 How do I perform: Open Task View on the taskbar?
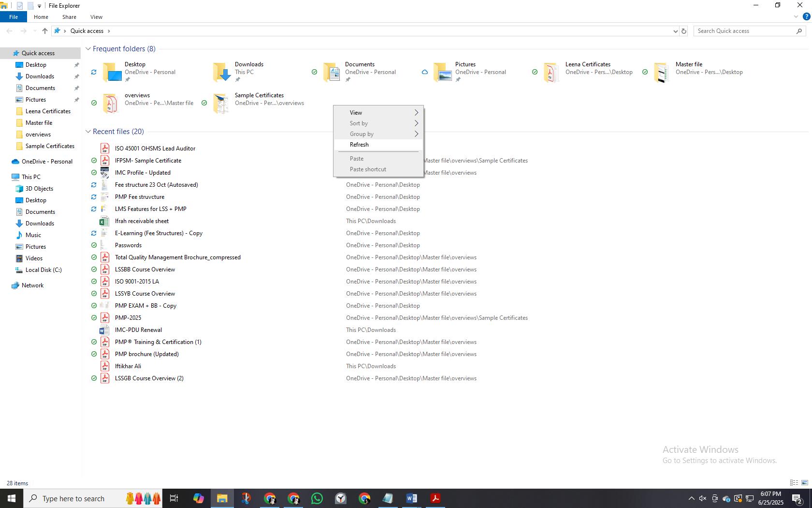coord(174,498)
